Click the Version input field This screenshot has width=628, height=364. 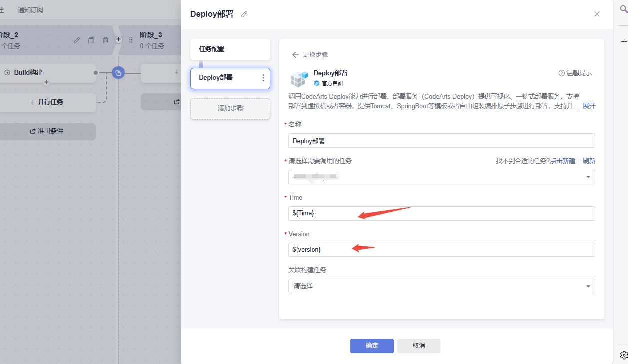coord(442,249)
